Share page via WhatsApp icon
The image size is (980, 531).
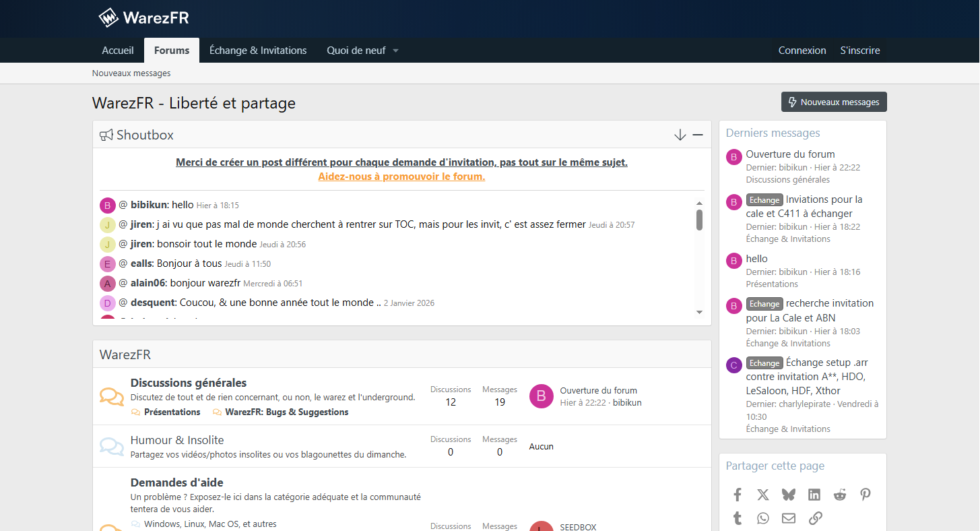763,518
